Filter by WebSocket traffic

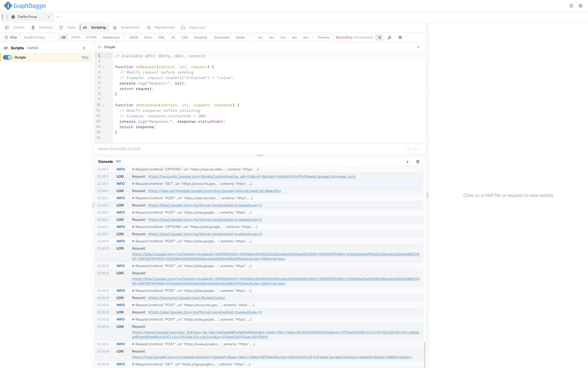click(x=111, y=38)
